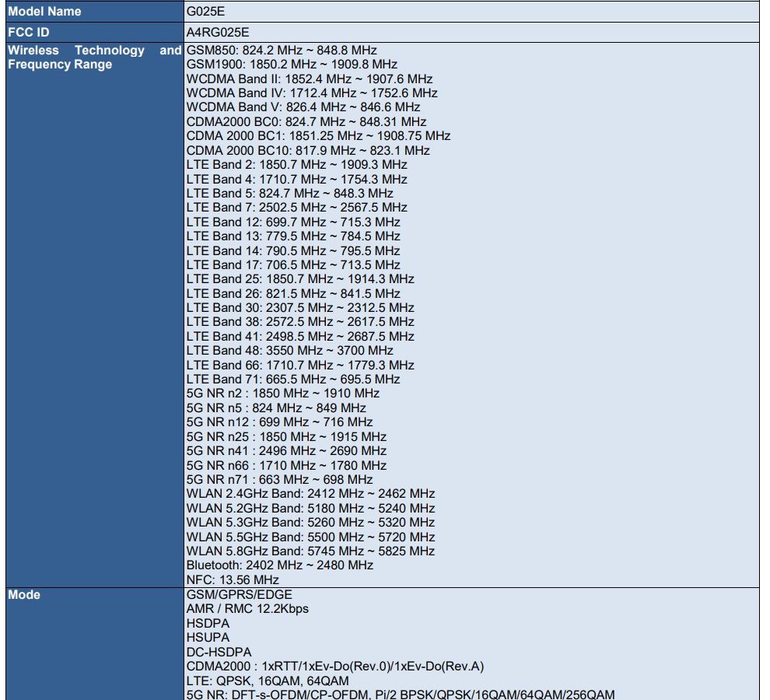
Task: Click the Bluetooth frequency range line
Action: (279, 565)
